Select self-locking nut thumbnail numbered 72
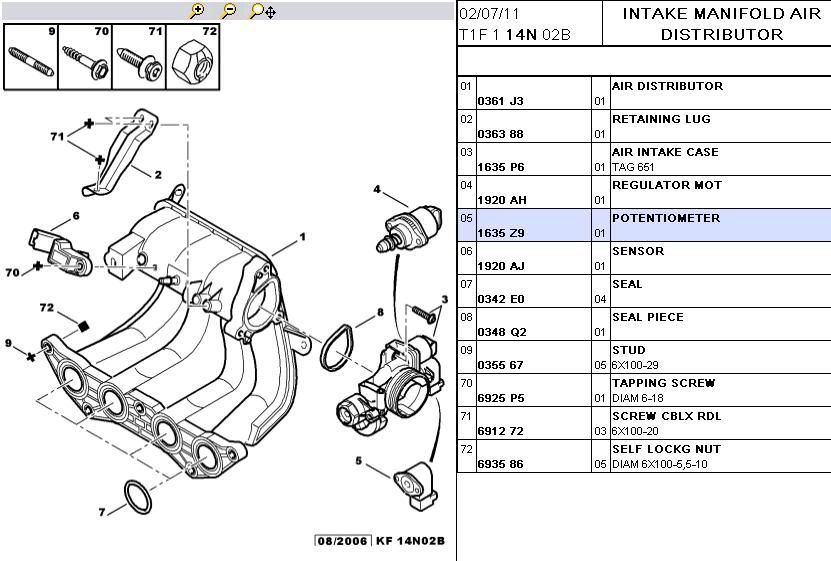Image resolution: width=831 pixels, height=561 pixels. tap(193, 57)
